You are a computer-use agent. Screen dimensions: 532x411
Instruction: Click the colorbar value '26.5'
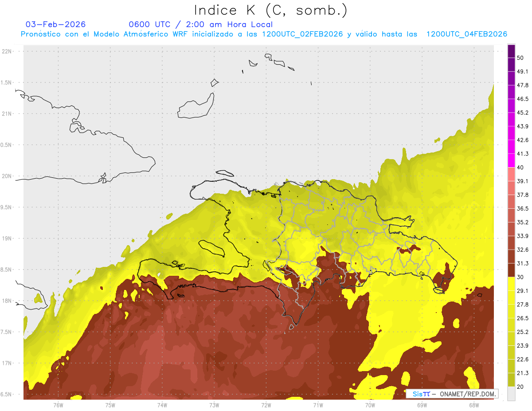522,318
